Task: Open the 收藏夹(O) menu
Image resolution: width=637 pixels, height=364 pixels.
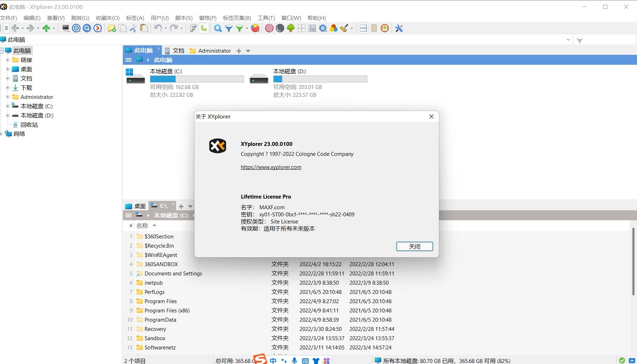Action: (108, 18)
